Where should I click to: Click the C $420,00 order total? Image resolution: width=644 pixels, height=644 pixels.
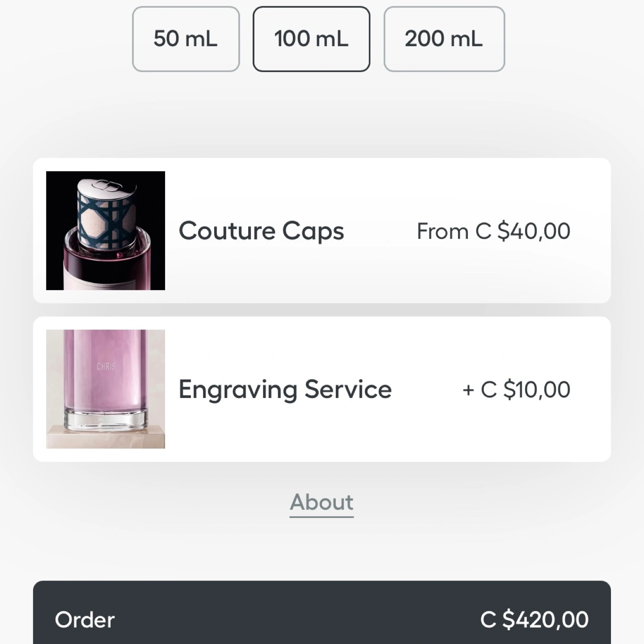tap(534, 620)
